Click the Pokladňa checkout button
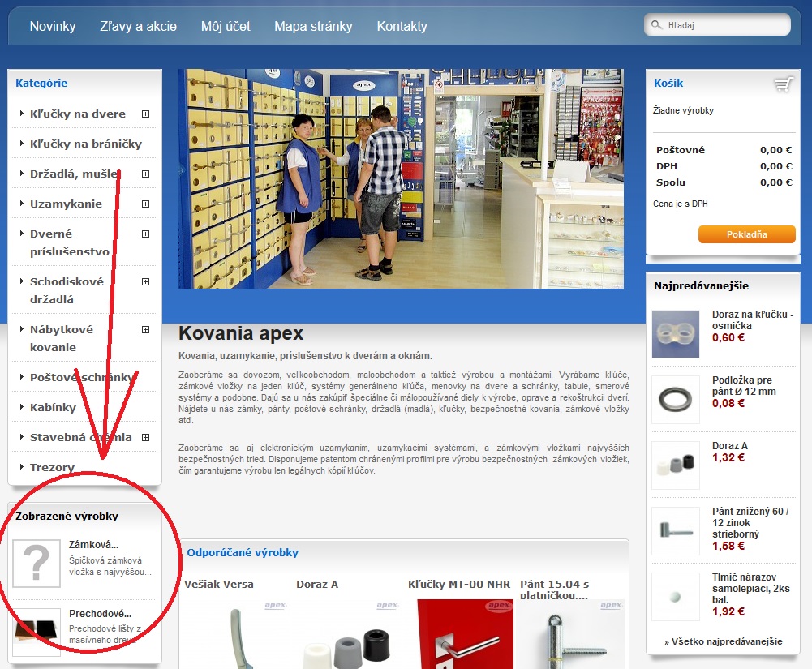The width and height of the screenshot is (812, 669). [746, 234]
